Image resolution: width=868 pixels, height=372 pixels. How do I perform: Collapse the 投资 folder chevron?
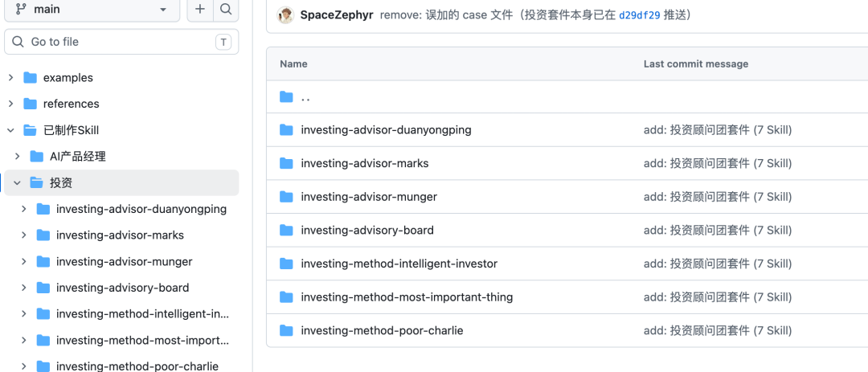(17, 182)
